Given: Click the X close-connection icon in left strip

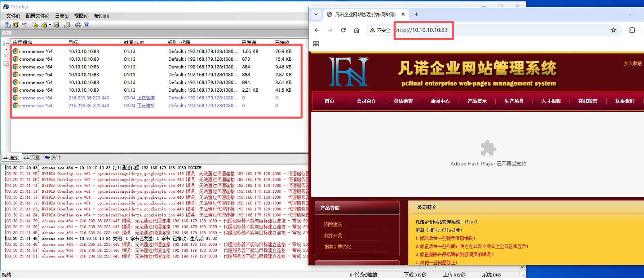Looking at the screenshot, I should click(x=6, y=56).
